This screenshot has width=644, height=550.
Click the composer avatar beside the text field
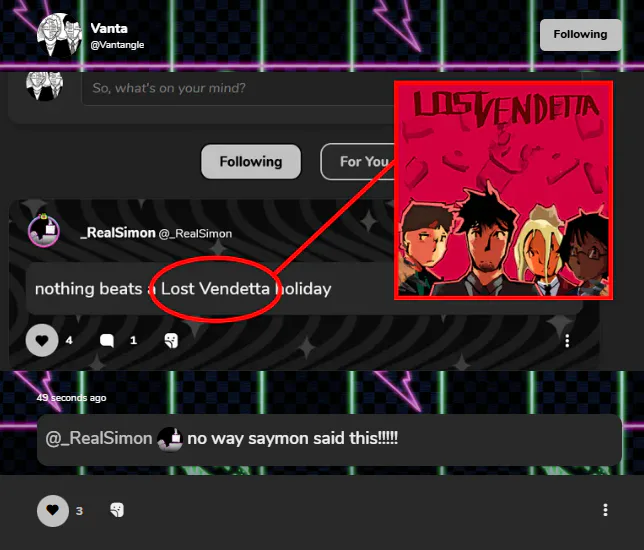click(x=44, y=86)
